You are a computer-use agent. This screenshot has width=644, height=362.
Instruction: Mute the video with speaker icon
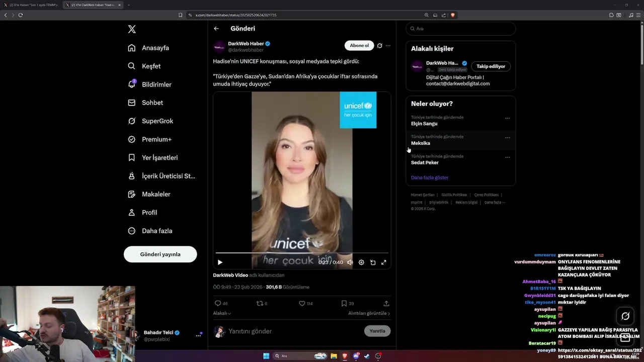click(350, 262)
